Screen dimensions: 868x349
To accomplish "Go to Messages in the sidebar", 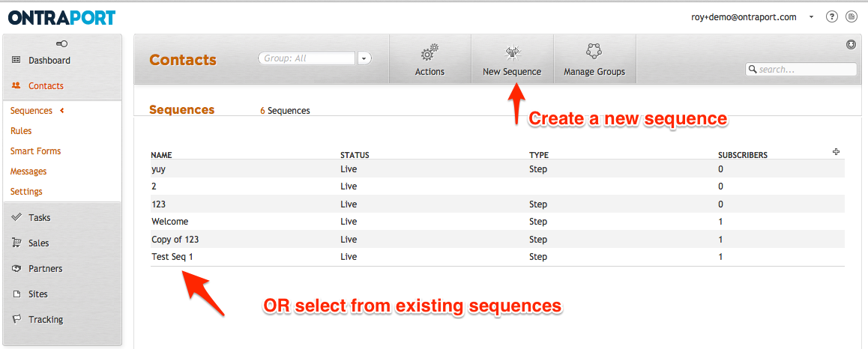I will click(x=28, y=172).
